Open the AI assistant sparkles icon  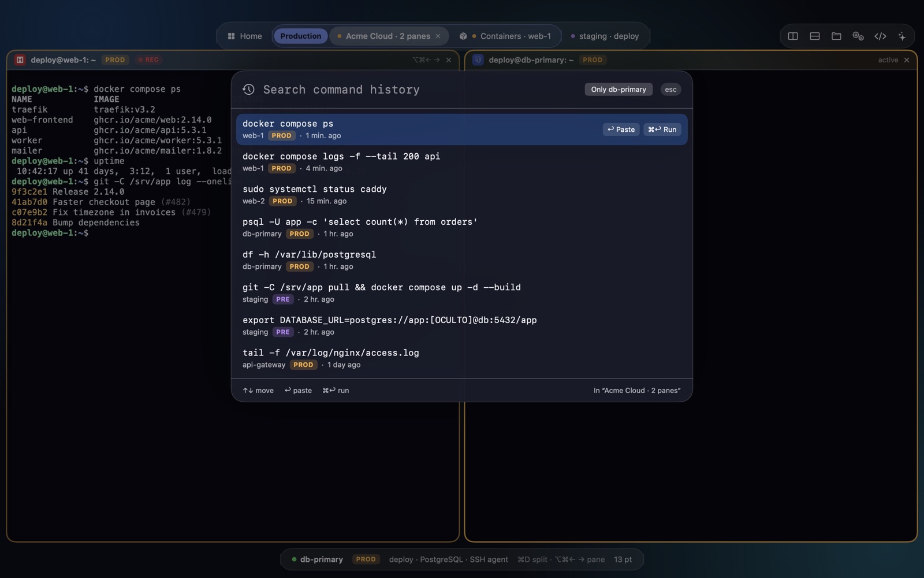click(902, 36)
